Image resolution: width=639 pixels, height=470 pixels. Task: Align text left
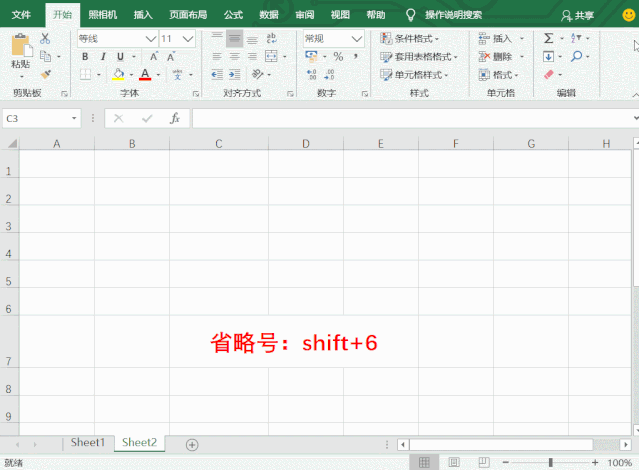pyautogui.click(x=217, y=56)
